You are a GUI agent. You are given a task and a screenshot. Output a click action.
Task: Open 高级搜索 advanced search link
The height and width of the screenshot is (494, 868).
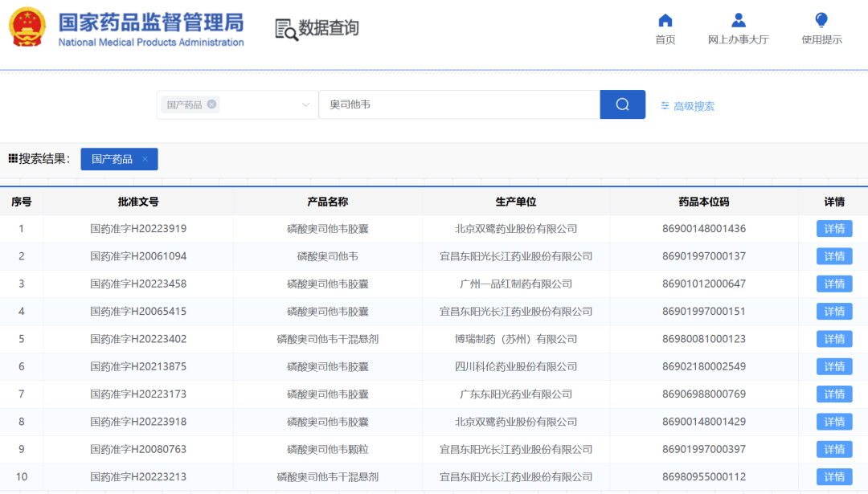[x=694, y=106]
